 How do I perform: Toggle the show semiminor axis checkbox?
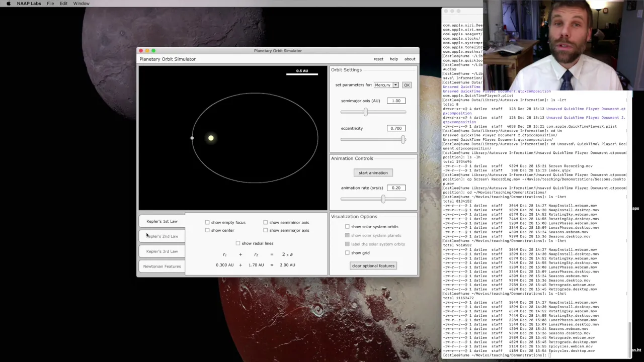[x=266, y=222]
